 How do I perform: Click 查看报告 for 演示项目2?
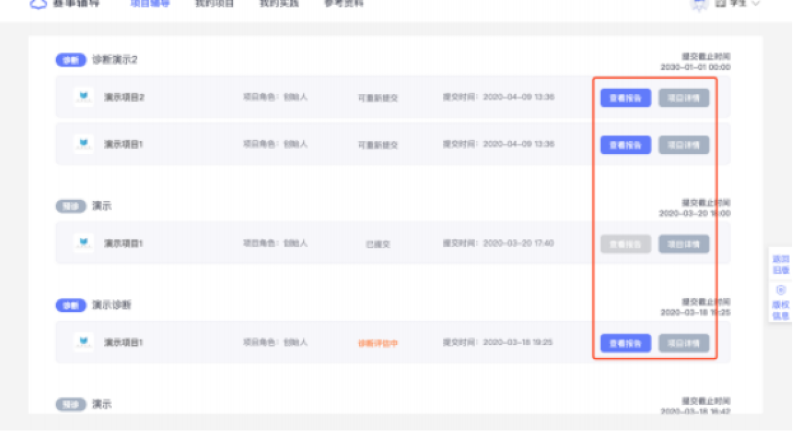pyautogui.click(x=626, y=98)
